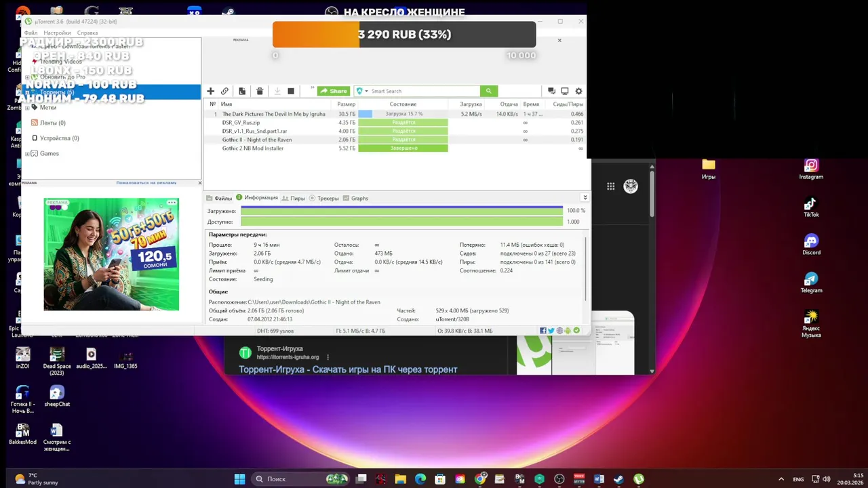Switch to the Трекеры tab
The width and height of the screenshot is (868, 488).
point(324,198)
